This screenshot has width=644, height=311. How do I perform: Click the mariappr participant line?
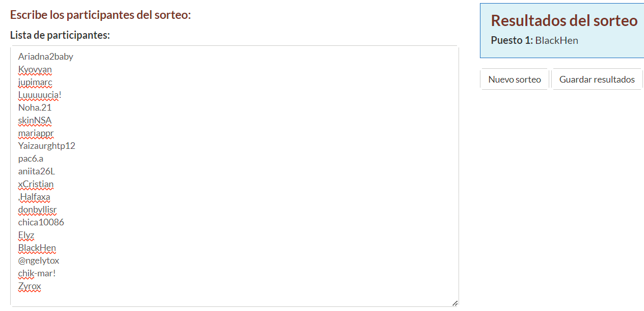[x=36, y=133]
